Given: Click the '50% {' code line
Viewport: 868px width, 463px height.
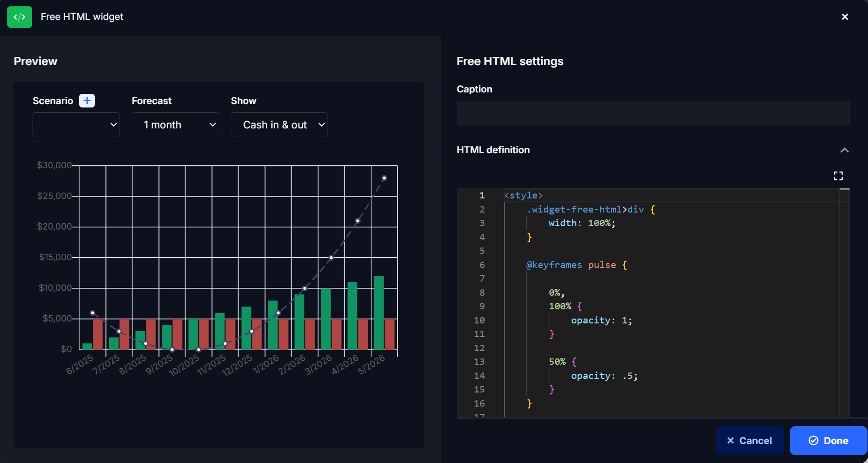Looking at the screenshot, I should (x=562, y=362).
